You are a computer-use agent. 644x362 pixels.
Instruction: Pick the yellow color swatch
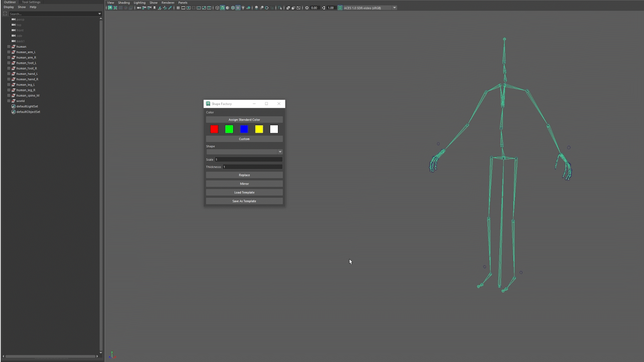click(259, 129)
